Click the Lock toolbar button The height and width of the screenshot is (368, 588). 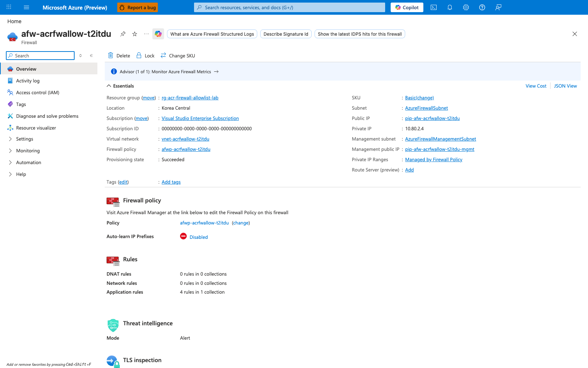pyautogui.click(x=145, y=56)
